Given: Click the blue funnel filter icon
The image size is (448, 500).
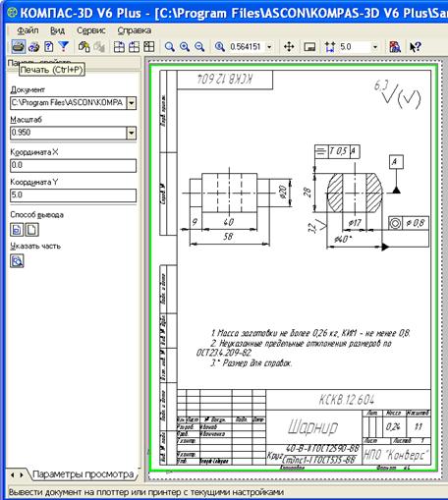Looking at the screenshot, I should click(x=64, y=46).
